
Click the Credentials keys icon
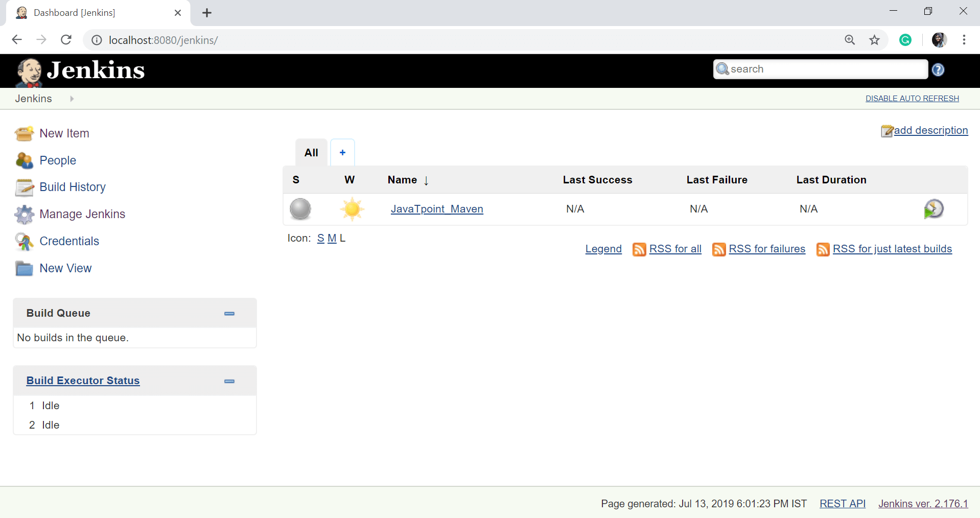point(24,242)
